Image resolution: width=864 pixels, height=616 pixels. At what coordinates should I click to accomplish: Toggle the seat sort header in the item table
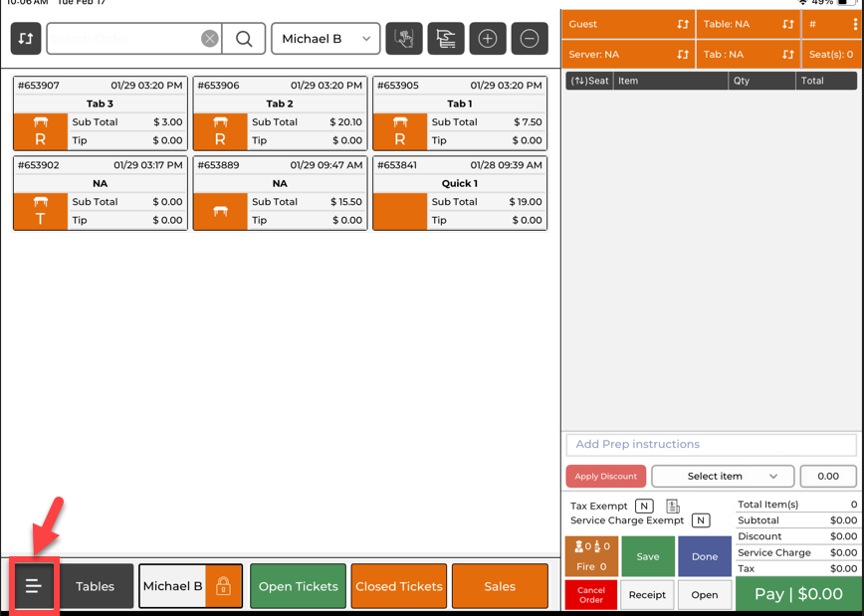tap(589, 81)
